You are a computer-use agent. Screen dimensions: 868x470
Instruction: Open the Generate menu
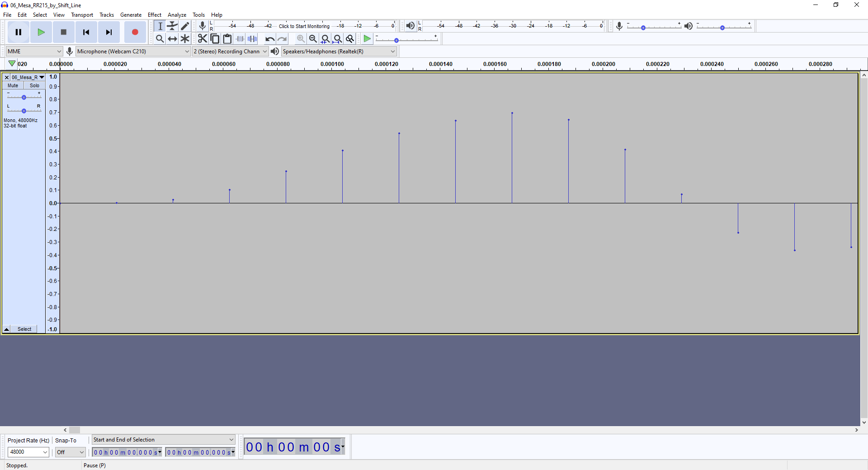(131, 15)
